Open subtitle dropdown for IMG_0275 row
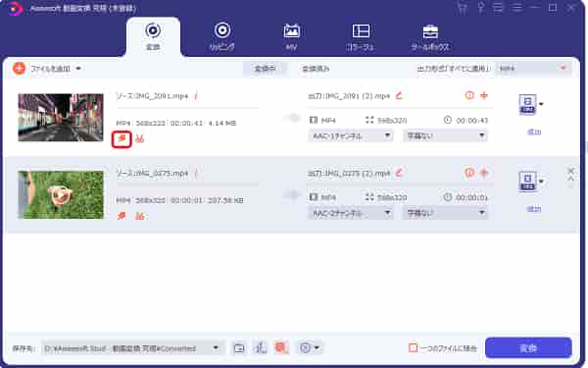This screenshot has width=588, height=368. pyautogui.click(x=446, y=213)
